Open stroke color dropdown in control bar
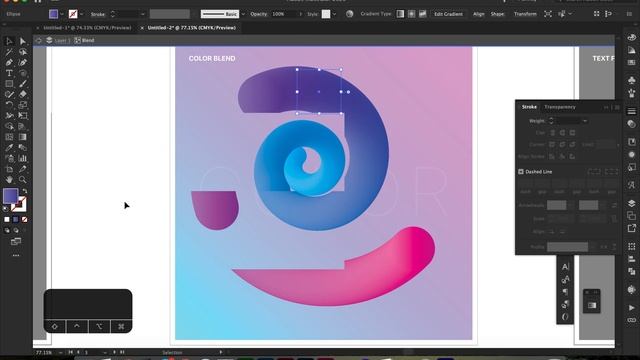 81,14
